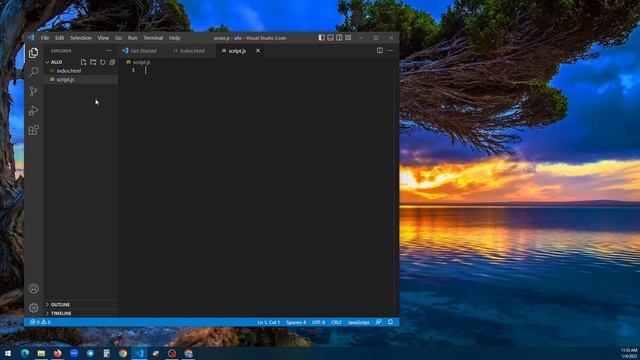Open the View menu
Image resolution: width=640 pixels, height=360 pixels.
(x=103, y=38)
